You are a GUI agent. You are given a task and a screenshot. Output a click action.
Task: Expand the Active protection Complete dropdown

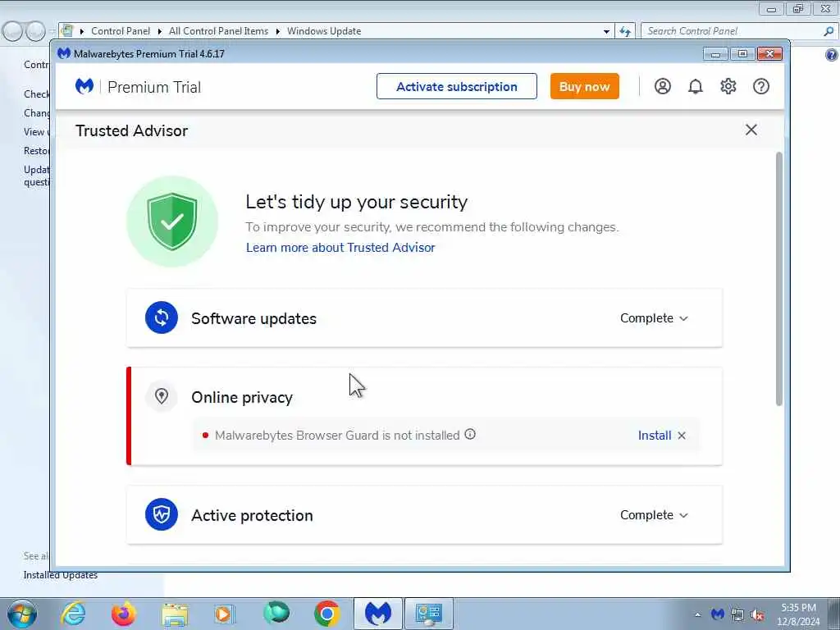(654, 515)
